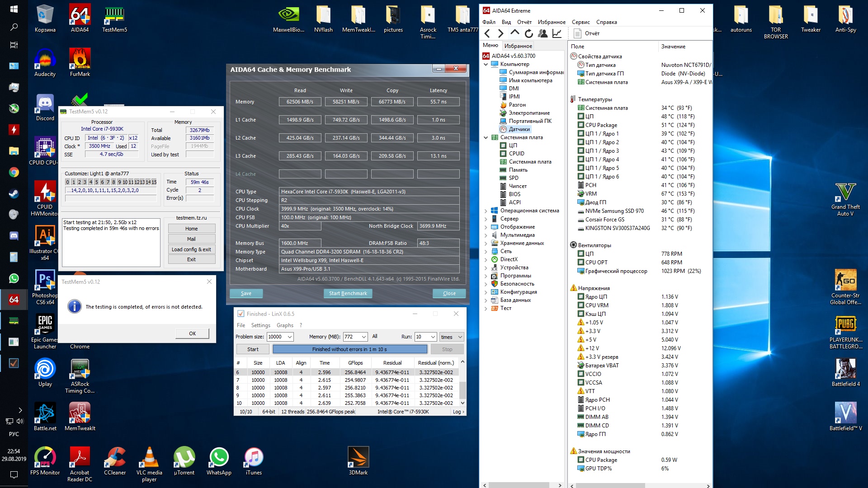Click the Start Benchmark button
This screenshot has width=868, height=488.
point(348,293)
